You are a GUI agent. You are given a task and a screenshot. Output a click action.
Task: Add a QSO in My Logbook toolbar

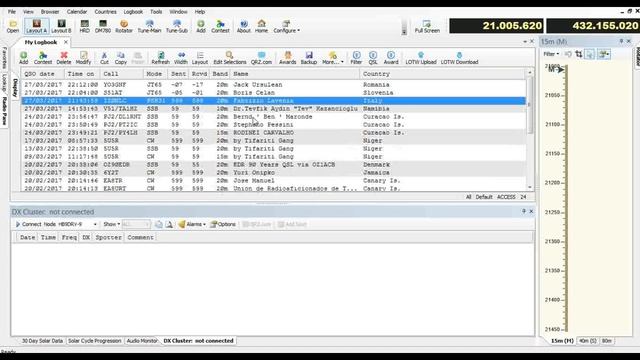point(24,58)
